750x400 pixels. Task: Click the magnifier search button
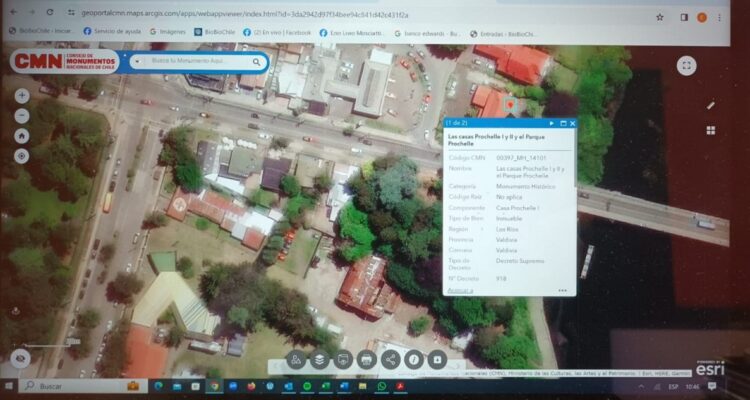click(x=256, y=62)
